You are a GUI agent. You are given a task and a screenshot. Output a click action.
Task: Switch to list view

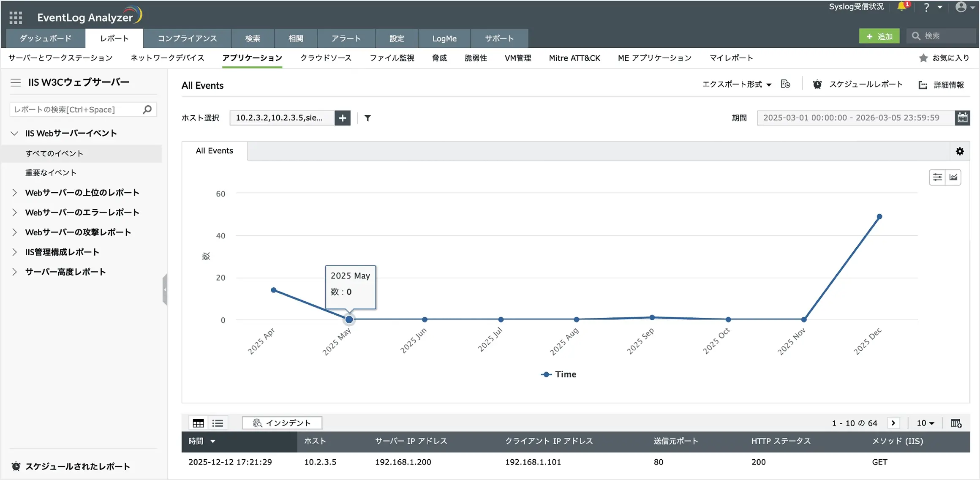click(x=218, y=423)
